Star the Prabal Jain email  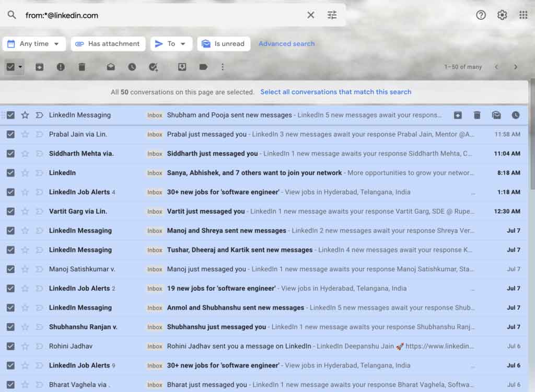25,134
